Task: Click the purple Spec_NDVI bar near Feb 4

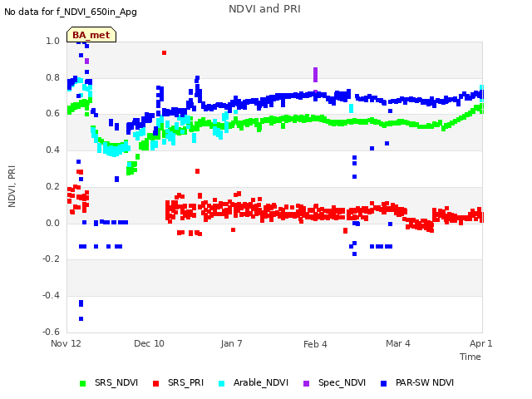Action: tap(316, 75)
